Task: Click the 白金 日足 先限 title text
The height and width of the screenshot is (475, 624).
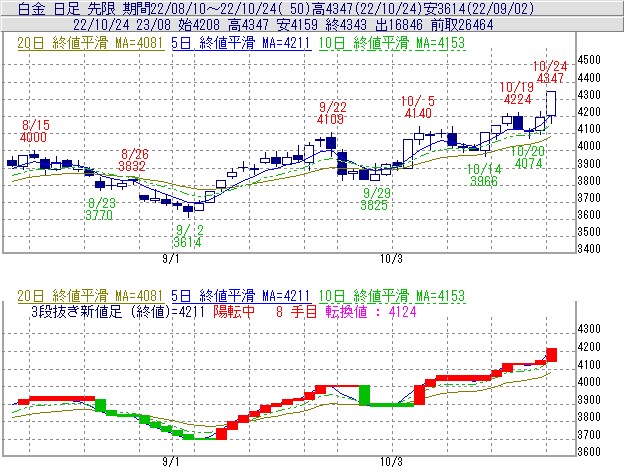Action: [x=66, y=9]
